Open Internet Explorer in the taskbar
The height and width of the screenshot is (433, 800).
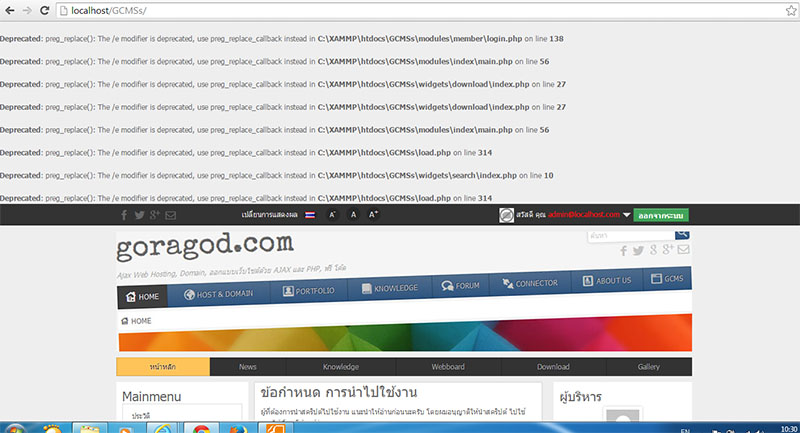click(x=163, y=428)
